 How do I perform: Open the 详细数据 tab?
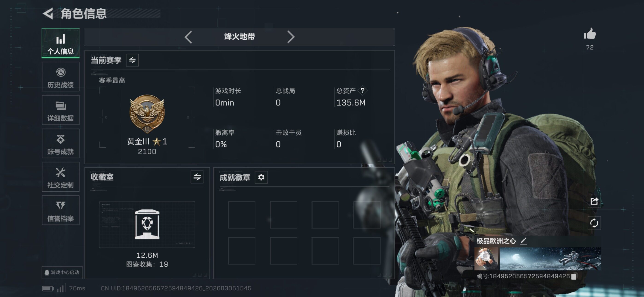(61, 110)
